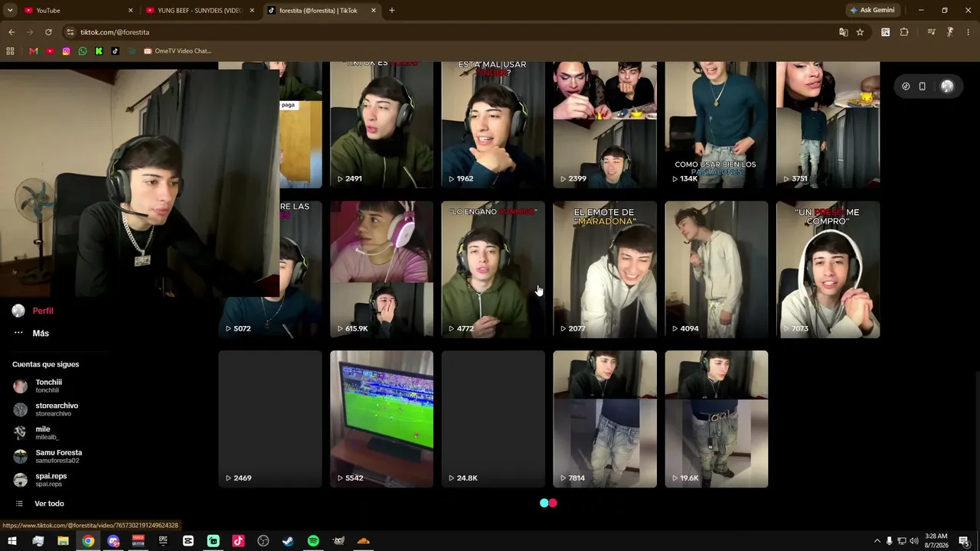Click the Translate page icon

[x=843, y=32]
